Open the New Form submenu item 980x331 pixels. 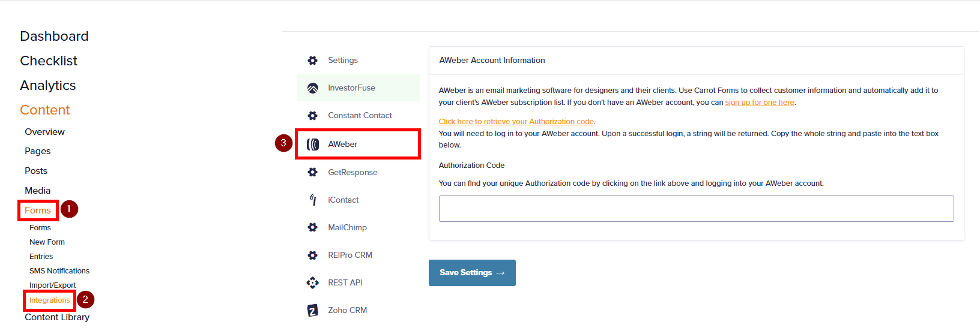pos(47,242)
